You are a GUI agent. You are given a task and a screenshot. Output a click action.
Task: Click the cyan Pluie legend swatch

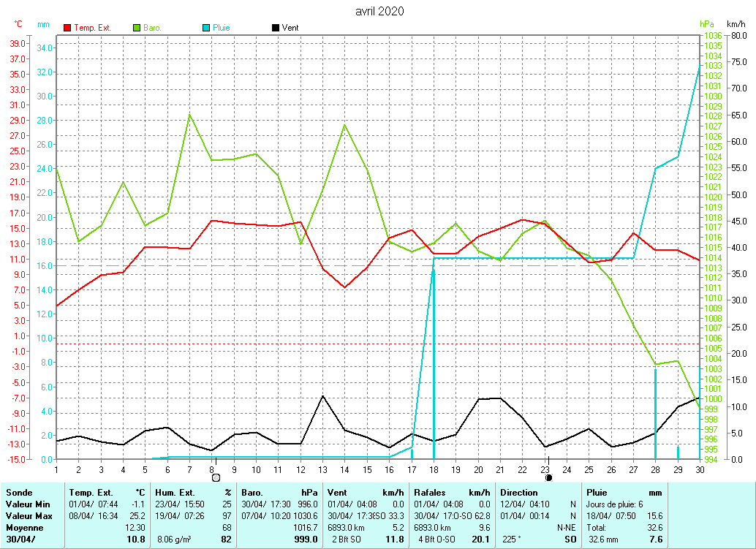(206, 28)
